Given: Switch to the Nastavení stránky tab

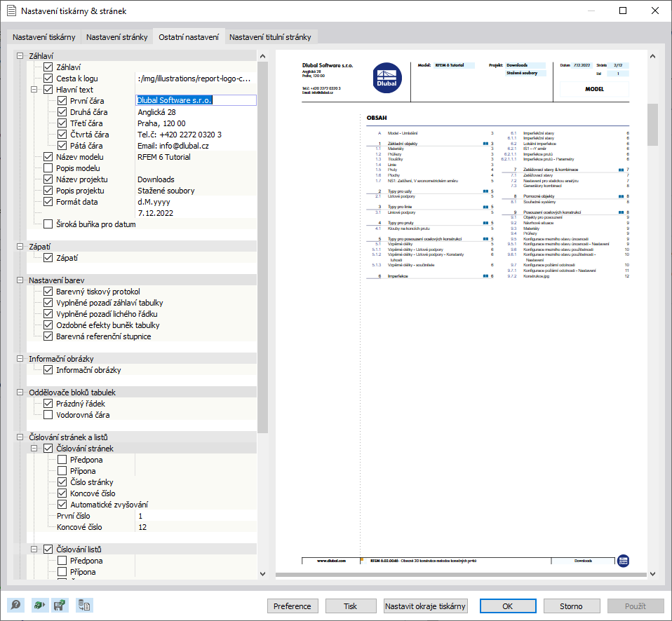Looking at the screenshot, I should click(116, 37).
